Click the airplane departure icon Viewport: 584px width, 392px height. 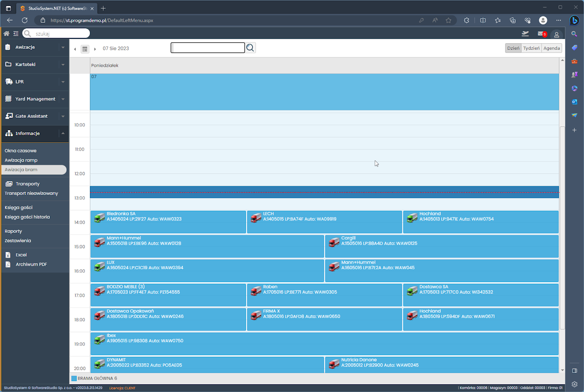[525, 34]
